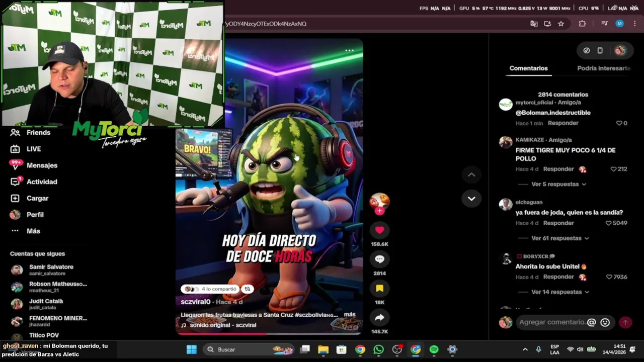
Task: Click elchaguan commenter avatar
Action: click(505, 205)
